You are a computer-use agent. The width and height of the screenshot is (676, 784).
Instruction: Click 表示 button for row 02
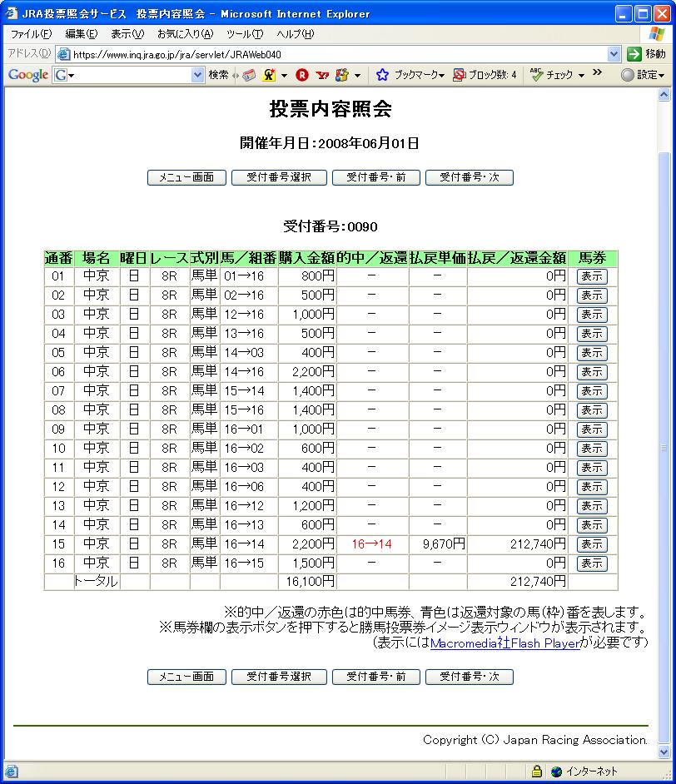point(592,295)
